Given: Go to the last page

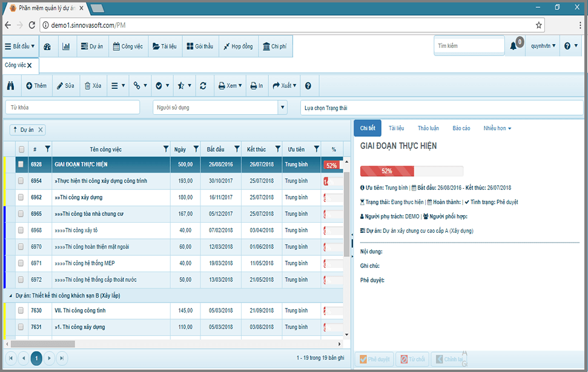Looking at the screenshot, I should pos(62,359).
